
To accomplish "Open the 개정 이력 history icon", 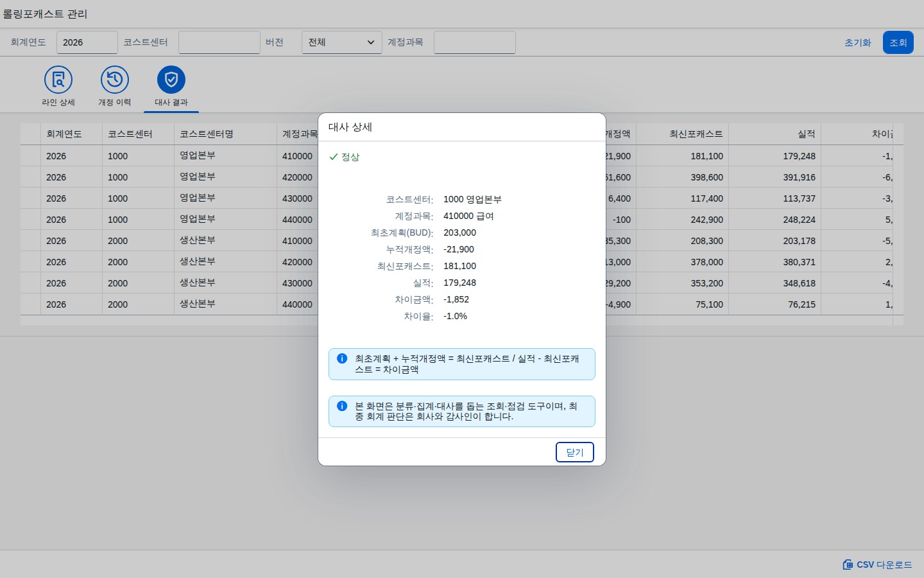I will point(115,80).
